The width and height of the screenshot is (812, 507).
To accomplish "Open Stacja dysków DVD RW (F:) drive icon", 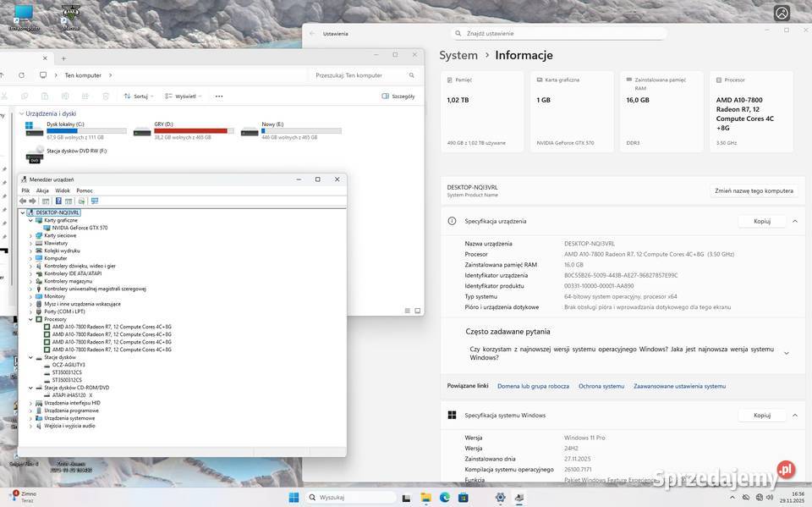I will pos(35,154).
